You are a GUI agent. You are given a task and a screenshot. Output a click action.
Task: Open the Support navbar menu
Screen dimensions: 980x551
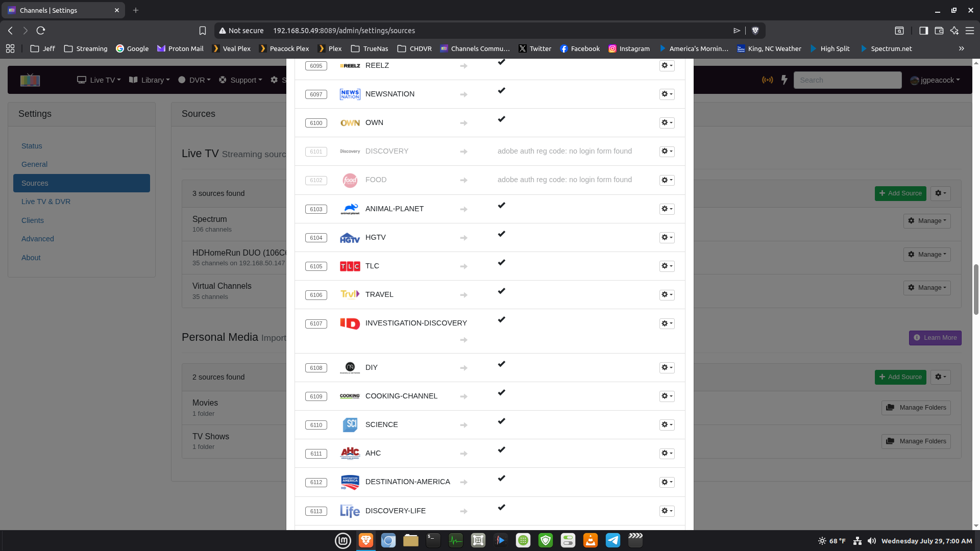coord(240,80)
